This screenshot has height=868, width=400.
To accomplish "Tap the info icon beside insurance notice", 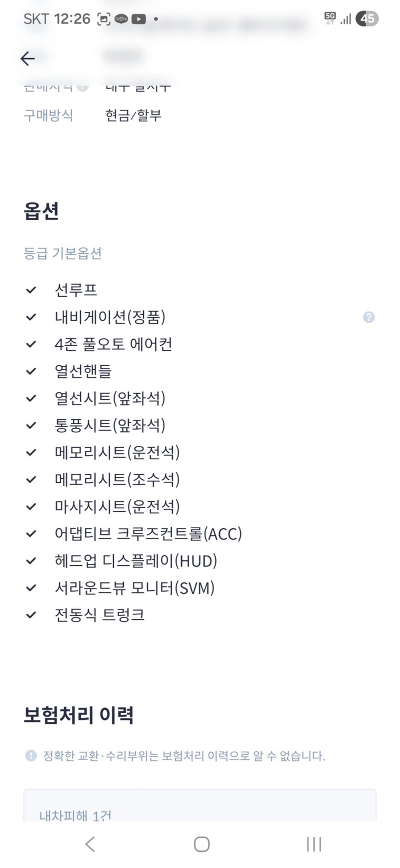I will [x=31, y=755].
